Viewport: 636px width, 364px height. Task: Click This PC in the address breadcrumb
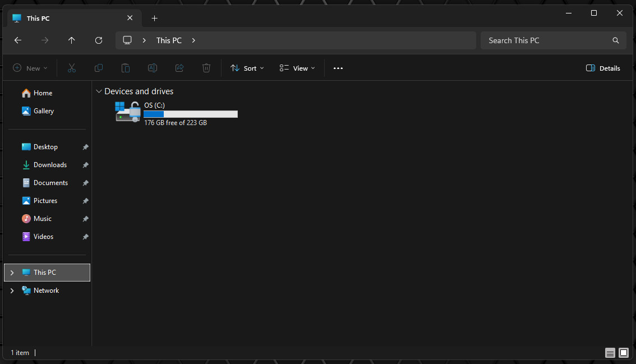pos(169,40)
